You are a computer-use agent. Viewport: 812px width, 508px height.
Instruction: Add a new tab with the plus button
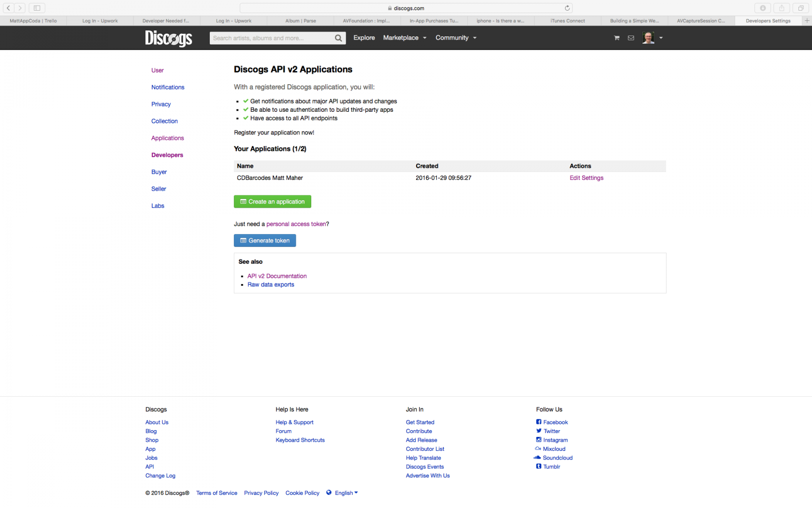tap(807, 21)
